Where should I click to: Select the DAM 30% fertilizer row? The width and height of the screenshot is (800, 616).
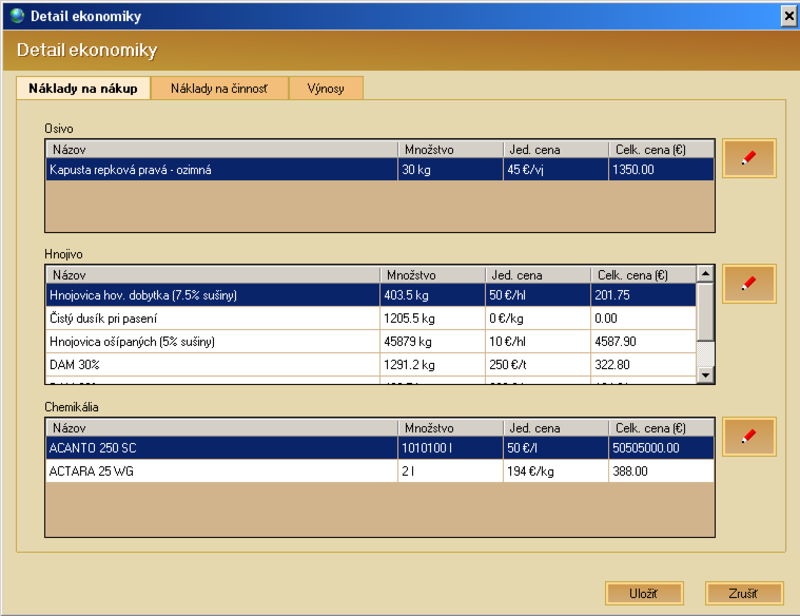point(371,364)
